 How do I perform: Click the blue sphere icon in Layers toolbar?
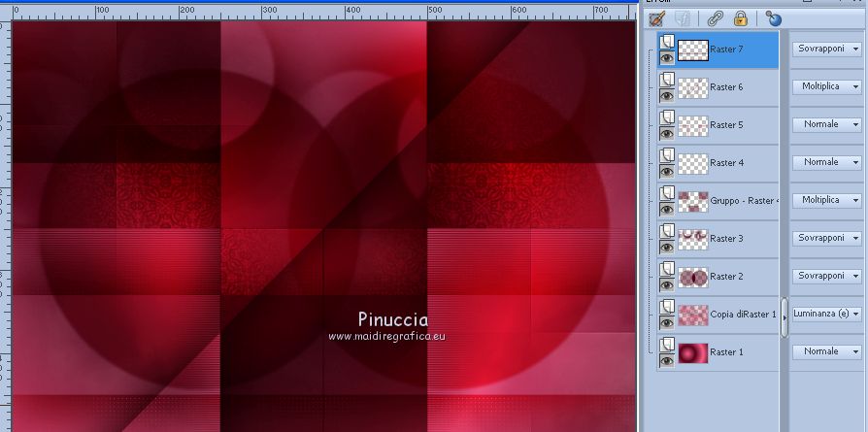pyautogui.click(x=774, y=18)
